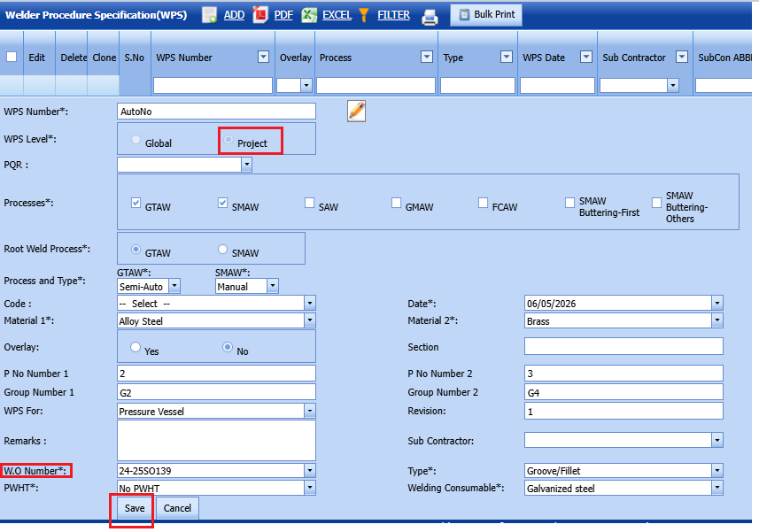Click the PDF export icon
The image size is (759, 532).
click(260, 15)
